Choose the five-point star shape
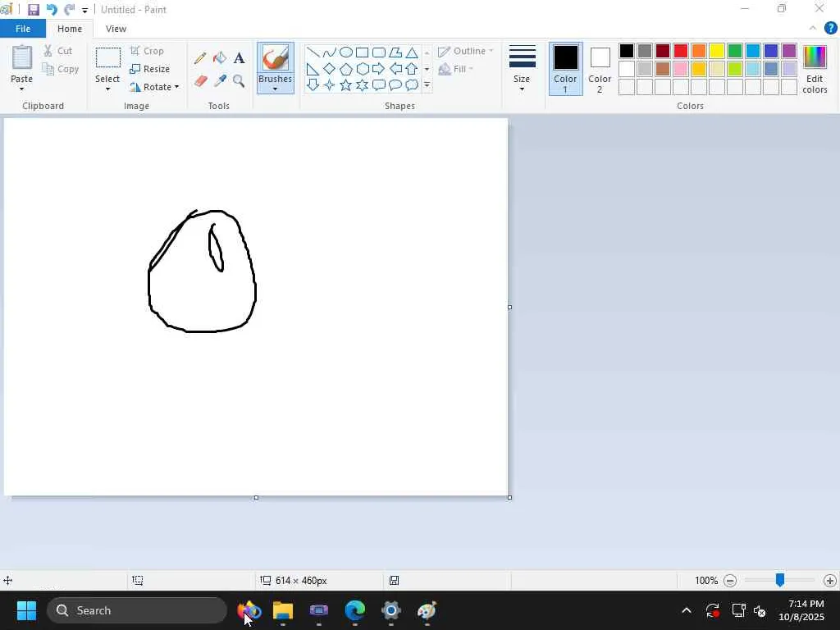Image resolution: width=840 pixels, height=630 pixels. click(345, 85)
